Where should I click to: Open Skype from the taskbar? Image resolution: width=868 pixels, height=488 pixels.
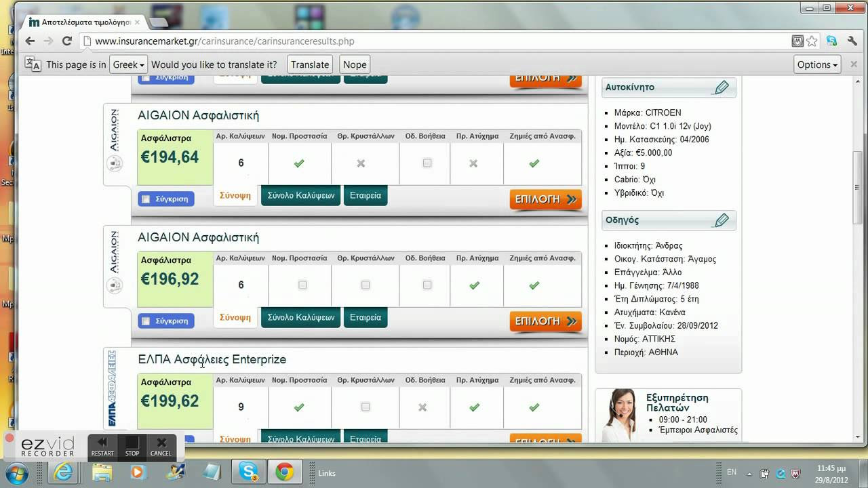coord(249,472)
